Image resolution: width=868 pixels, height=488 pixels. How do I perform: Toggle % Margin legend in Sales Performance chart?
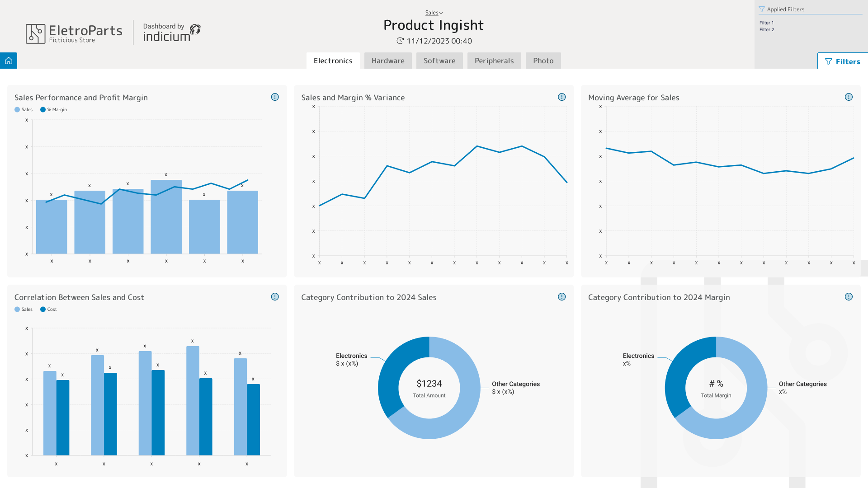tap(54, 110)
